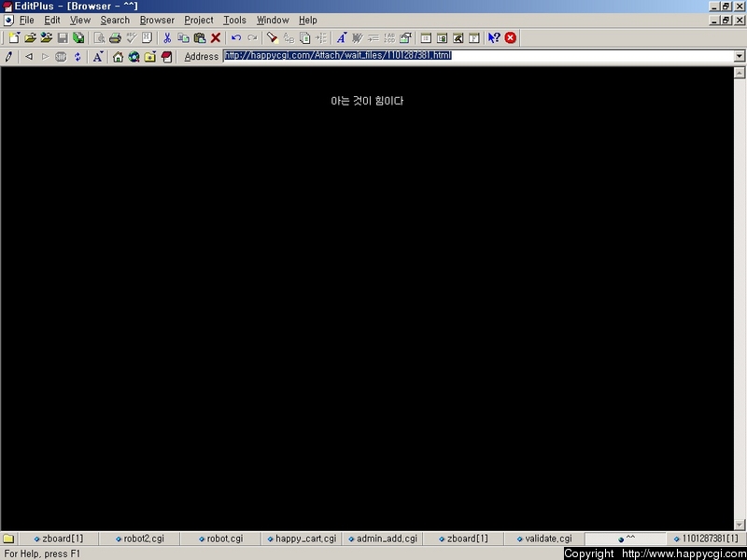Screen dimensions: 747x560
Task: Click the Go to line toolbar icon
Action: pos(321,37)
